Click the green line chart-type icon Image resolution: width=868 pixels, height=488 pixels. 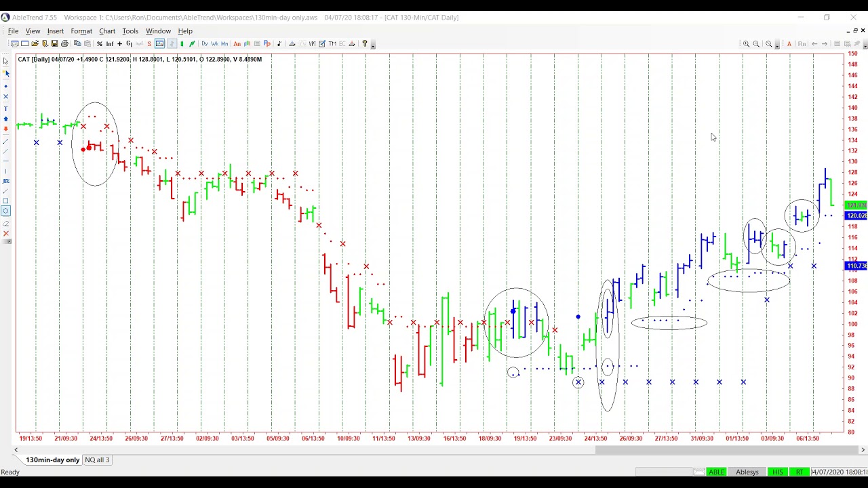pyautogui.click(x=192, y=44)
